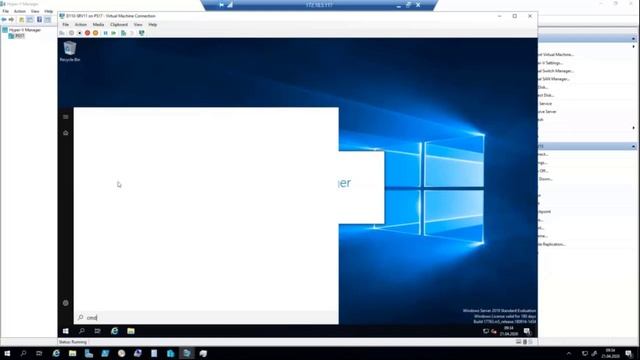Viewport: 640px width, 360px height.
Task: Click Virtual Switch Manager in Actions pane
Action: tap(556, 71)
